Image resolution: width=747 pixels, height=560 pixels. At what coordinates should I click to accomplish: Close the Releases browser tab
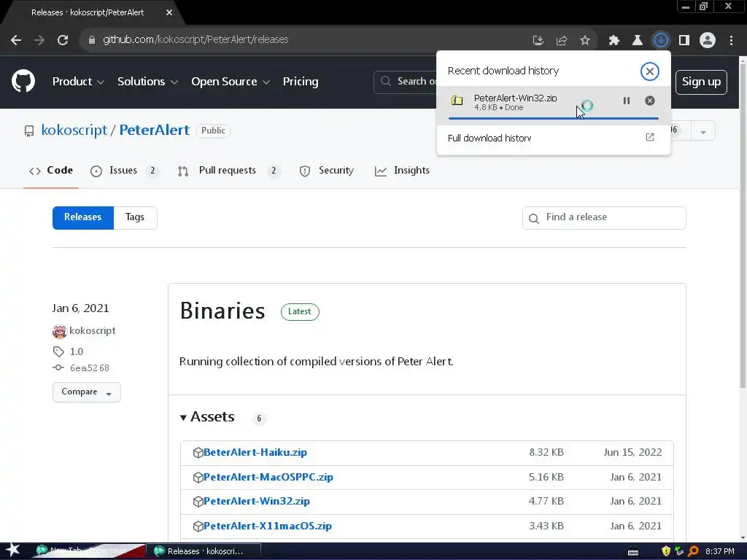(169, 12)
